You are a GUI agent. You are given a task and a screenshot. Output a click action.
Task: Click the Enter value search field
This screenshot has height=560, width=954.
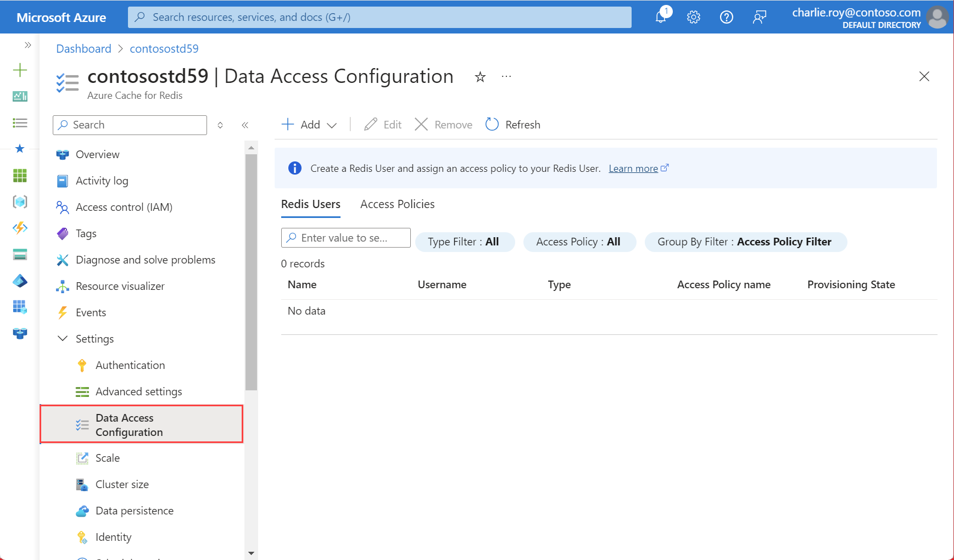coord(345,237)
